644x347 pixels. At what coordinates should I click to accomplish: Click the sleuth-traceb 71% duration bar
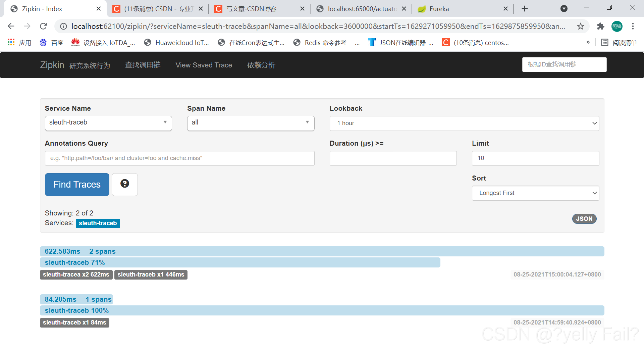click(240, 262)
